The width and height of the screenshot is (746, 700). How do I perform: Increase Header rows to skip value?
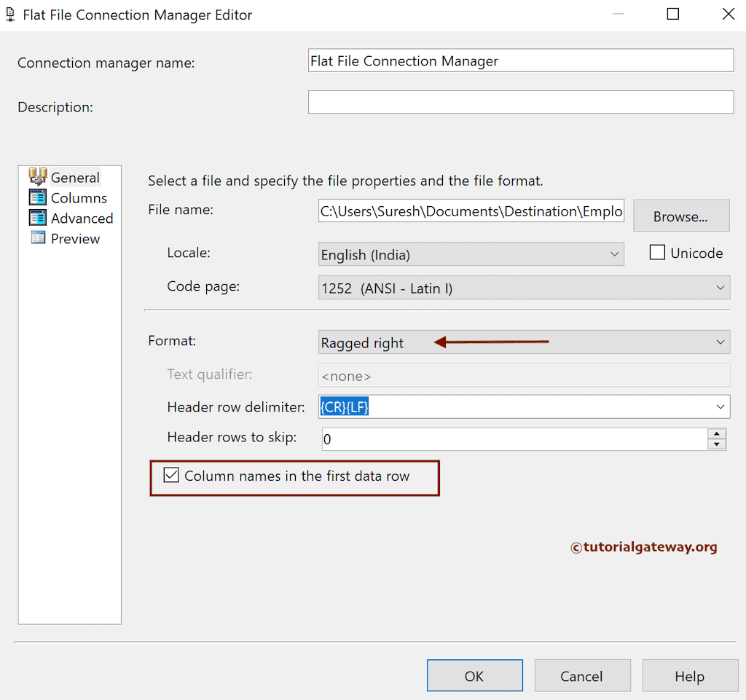coord(717,434)
